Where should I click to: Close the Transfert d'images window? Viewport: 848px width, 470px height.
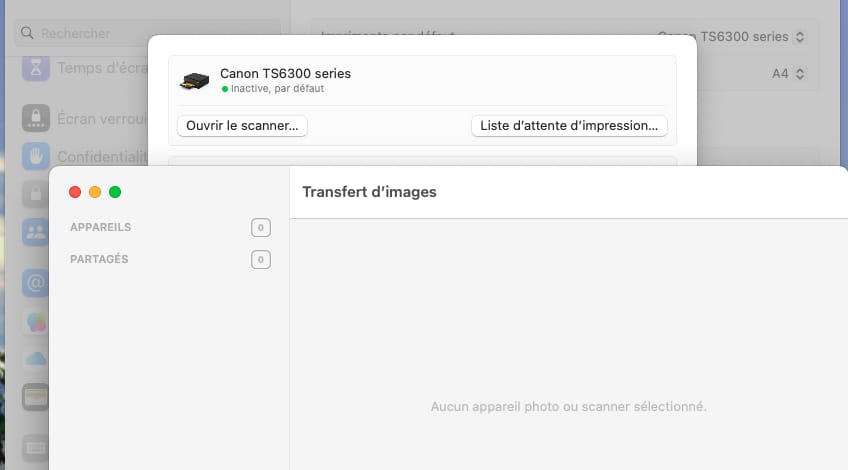75,192
